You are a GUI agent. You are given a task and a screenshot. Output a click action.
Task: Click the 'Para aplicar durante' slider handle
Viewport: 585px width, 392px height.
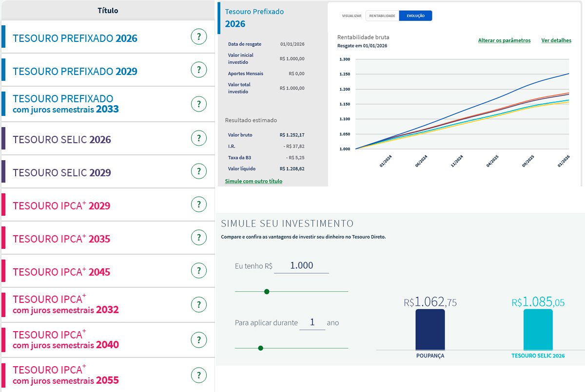[260, 348]
